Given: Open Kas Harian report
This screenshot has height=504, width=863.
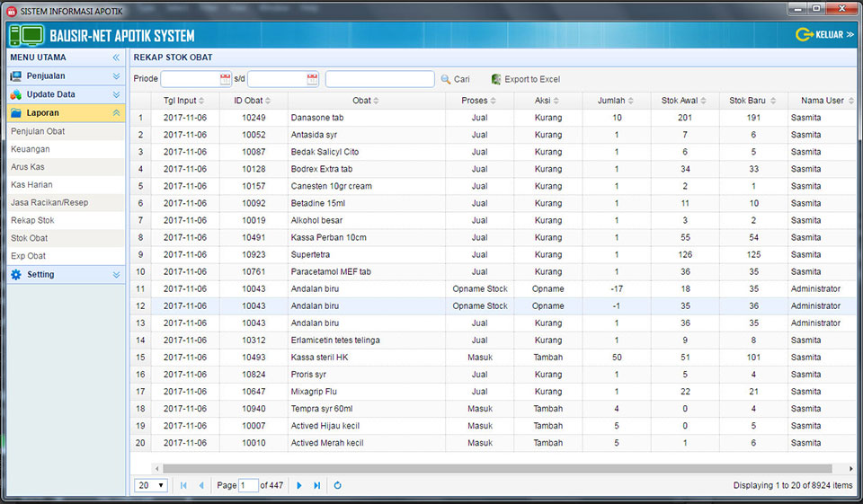Looking at the screenshot, I should [x=31, y=185].
